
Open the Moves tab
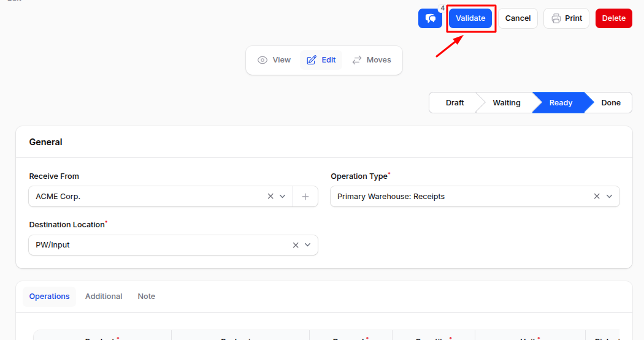pos(371,60)
